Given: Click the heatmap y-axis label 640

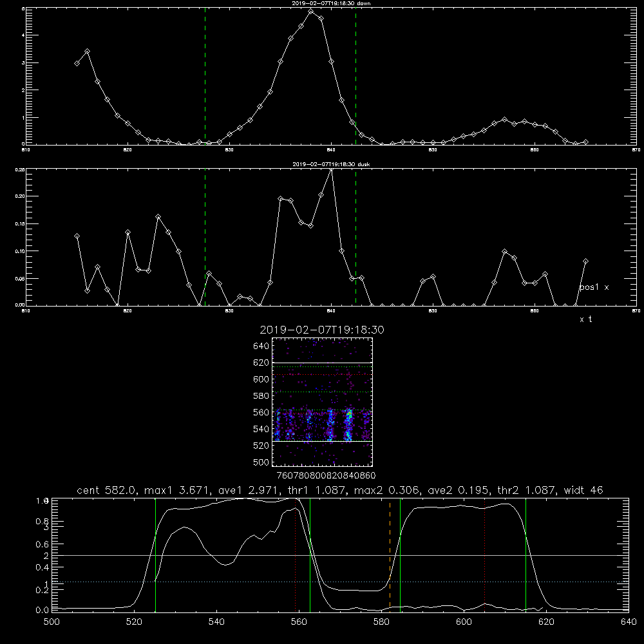Looking at the screenshot, I should [x=261, y=346].
